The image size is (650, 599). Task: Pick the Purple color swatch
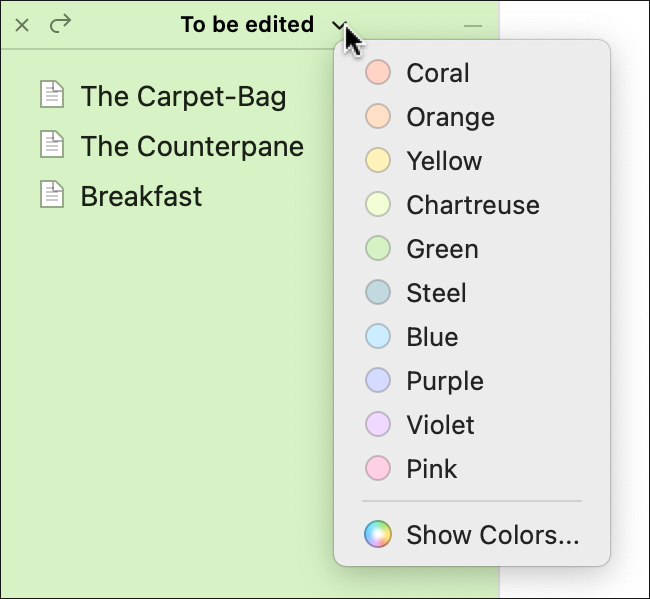click(x=377, y=381)
